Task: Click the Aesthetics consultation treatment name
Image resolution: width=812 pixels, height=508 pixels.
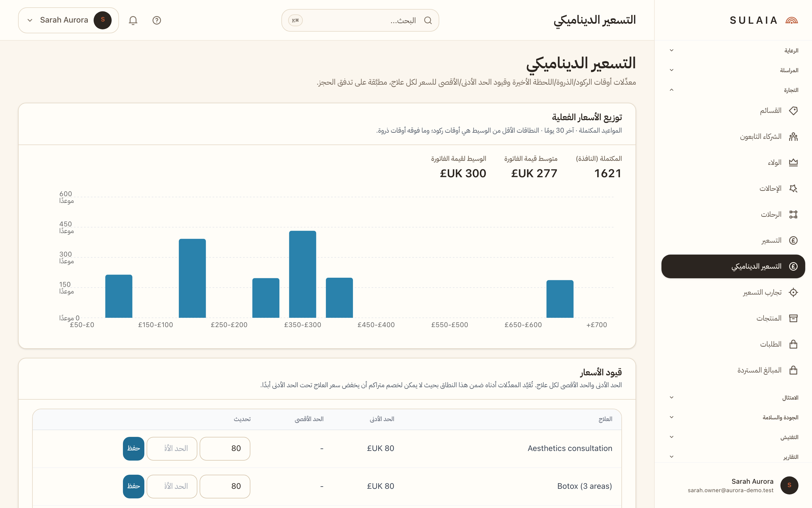Action: [570, 448]
